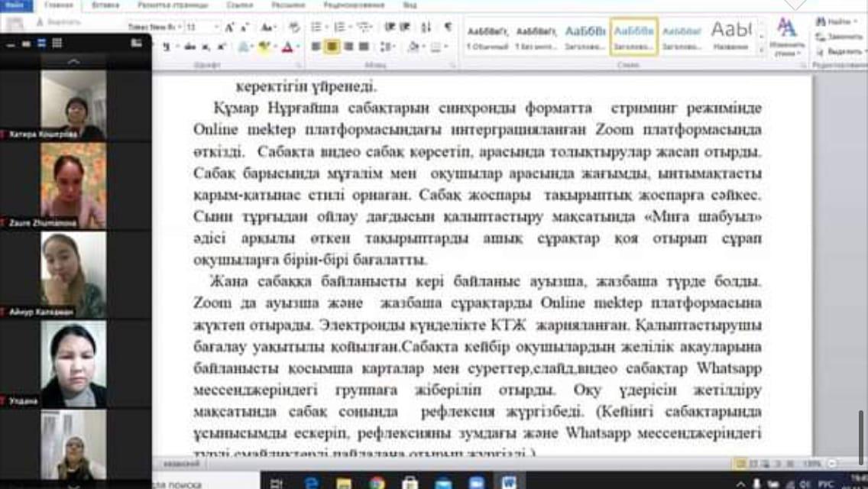Click the clear formatting icon
The image size is (868, 489).
click(x=294, y=28)
